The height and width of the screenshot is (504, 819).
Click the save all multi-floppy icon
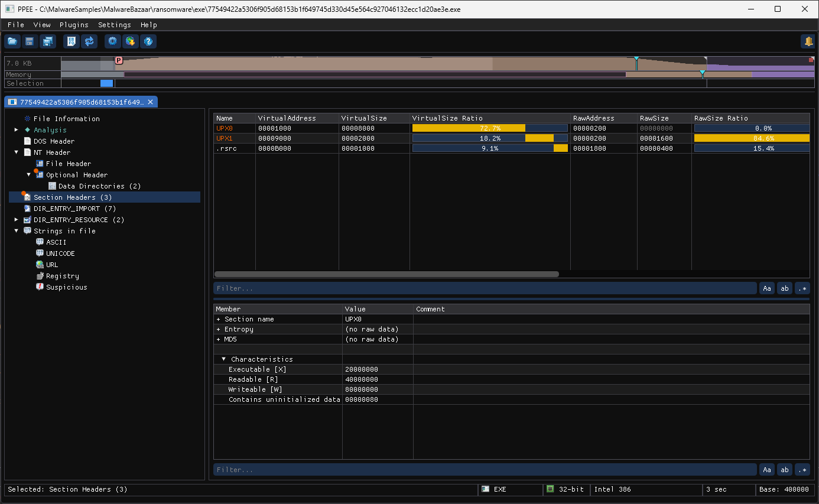pos(47,41)
